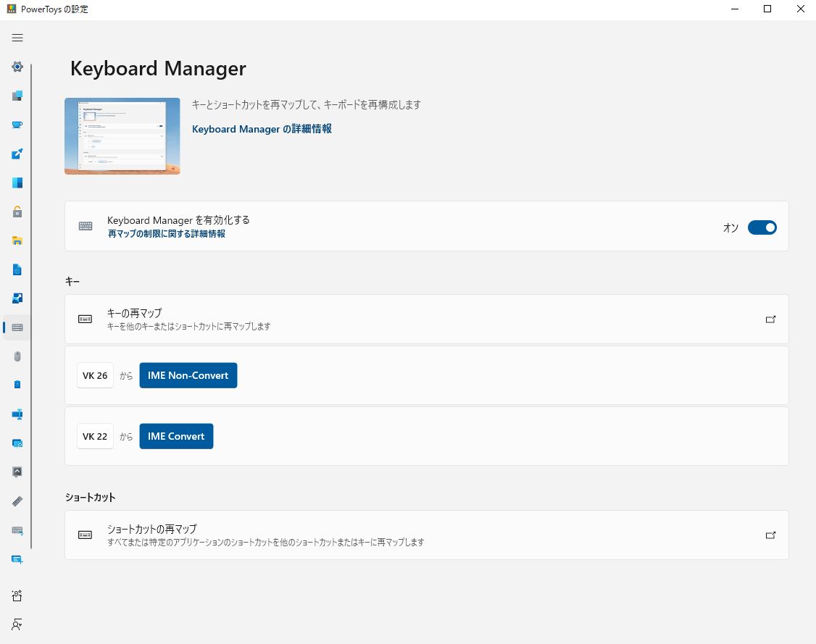This screenshot has width=816, height=644.
Task: Open キーの再マップ settings card
Action: coord(427,319)
